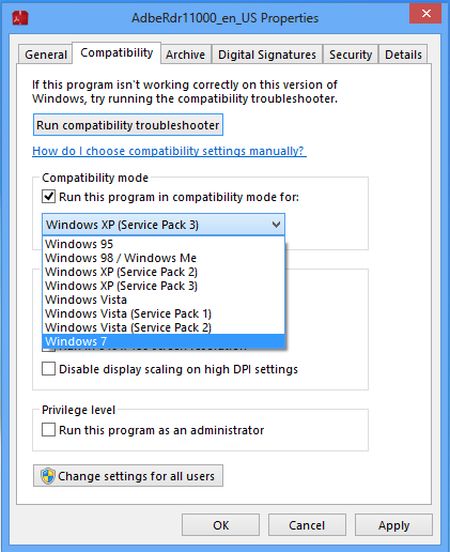This screenshot has width=450, height=552.
Task: Confirm with the OK button
Action: point(221,525)
